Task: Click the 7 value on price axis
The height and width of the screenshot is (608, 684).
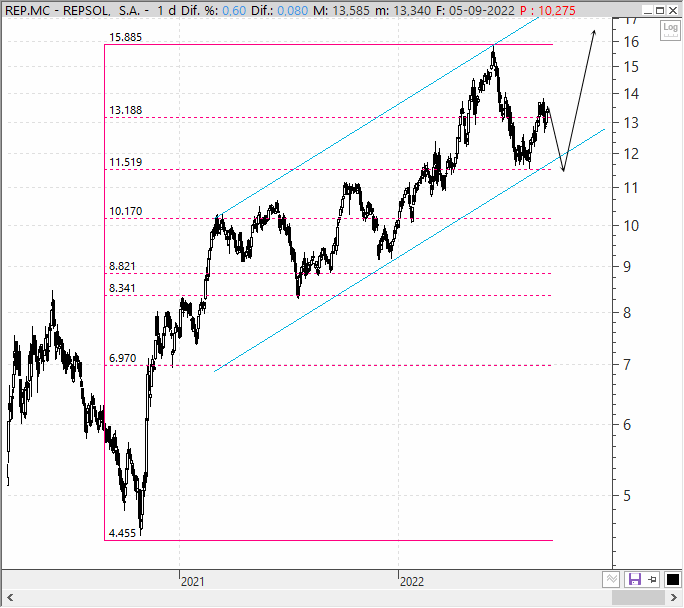Action: click(627, 364)
